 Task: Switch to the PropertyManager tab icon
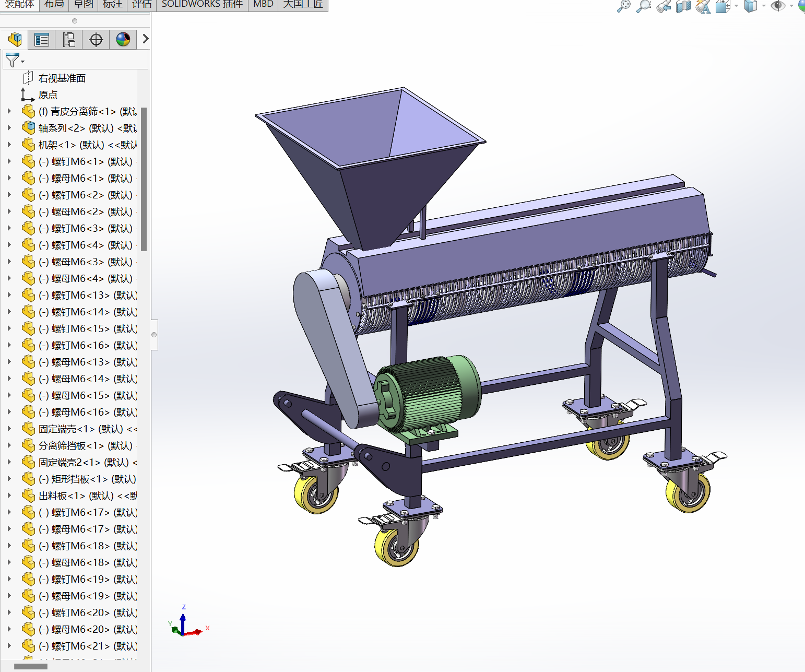[42, 40]
